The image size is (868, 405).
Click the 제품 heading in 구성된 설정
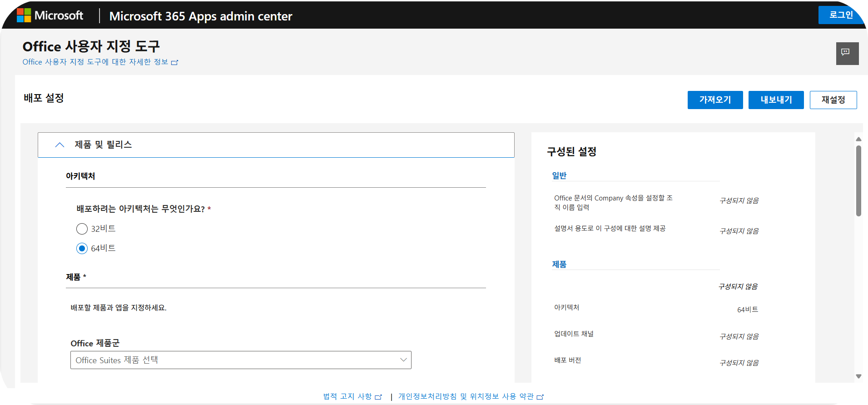point(559,264)
